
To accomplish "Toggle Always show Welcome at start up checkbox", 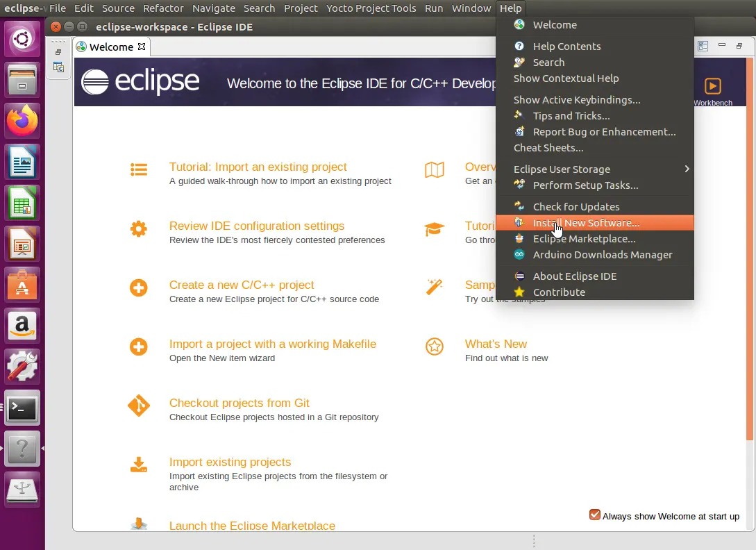I will tap(595, 515).
